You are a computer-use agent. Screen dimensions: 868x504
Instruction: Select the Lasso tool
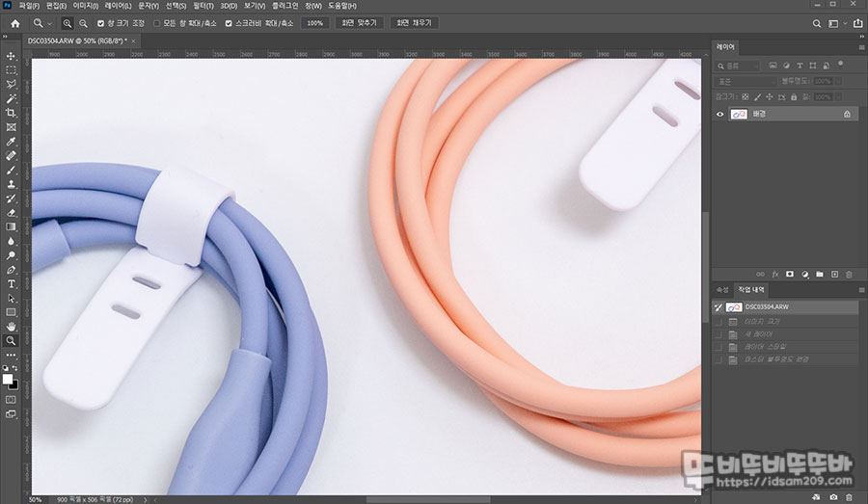click(x=11, y=84)
